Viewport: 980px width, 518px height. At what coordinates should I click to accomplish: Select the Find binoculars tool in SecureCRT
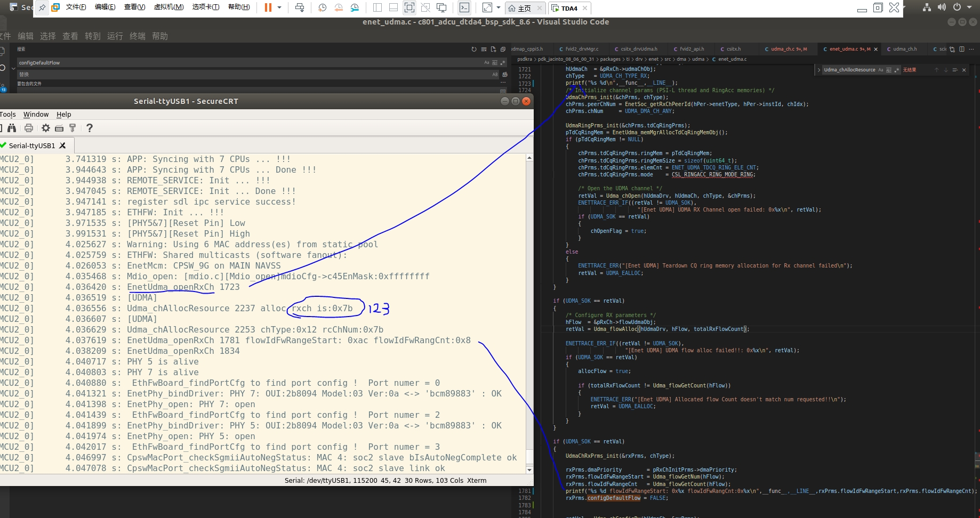(x=12, y=128)
